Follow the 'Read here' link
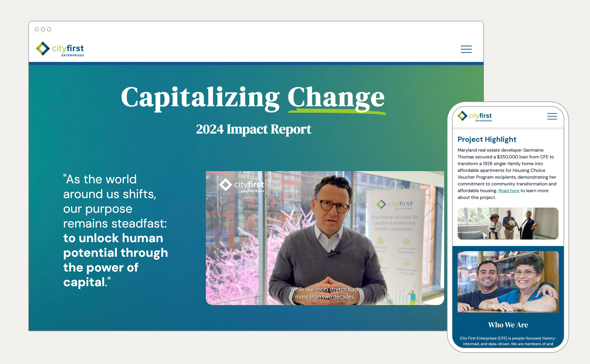590x364 pixels. tap(509, 191)
